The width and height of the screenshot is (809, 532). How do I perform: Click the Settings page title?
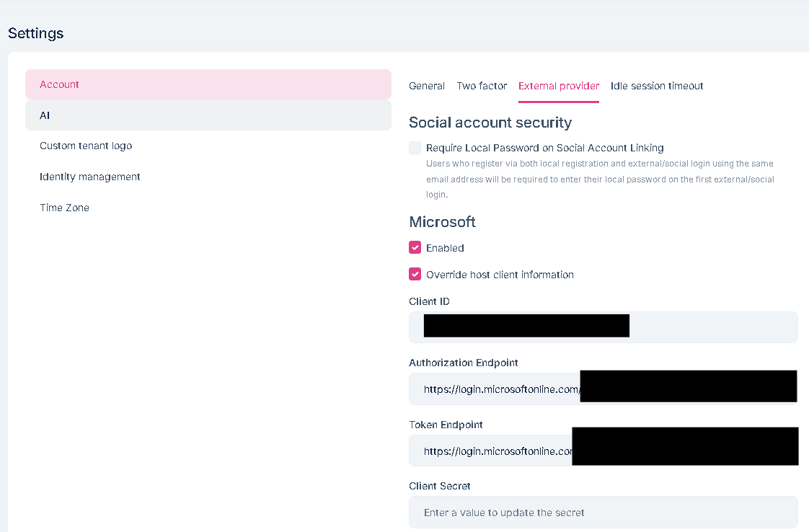coord(36,33)
